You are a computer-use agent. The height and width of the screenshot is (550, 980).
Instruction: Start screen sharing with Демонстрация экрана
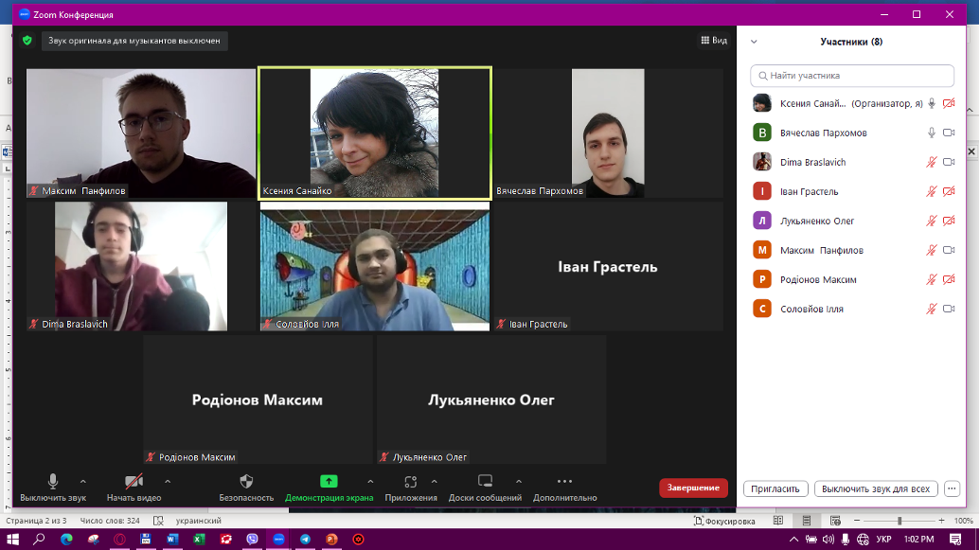[x=329, y=481]
